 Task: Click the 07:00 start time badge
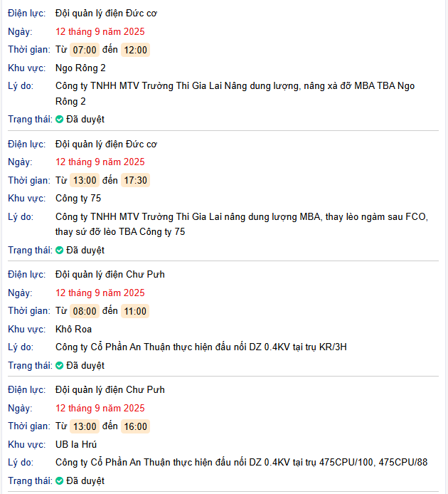pyautogui.click(x=85, y=50)
